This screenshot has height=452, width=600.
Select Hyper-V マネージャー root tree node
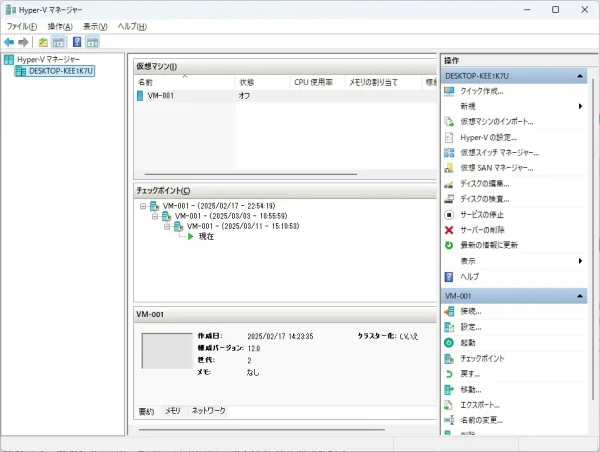pyautogui.click(x=48, y=59)
